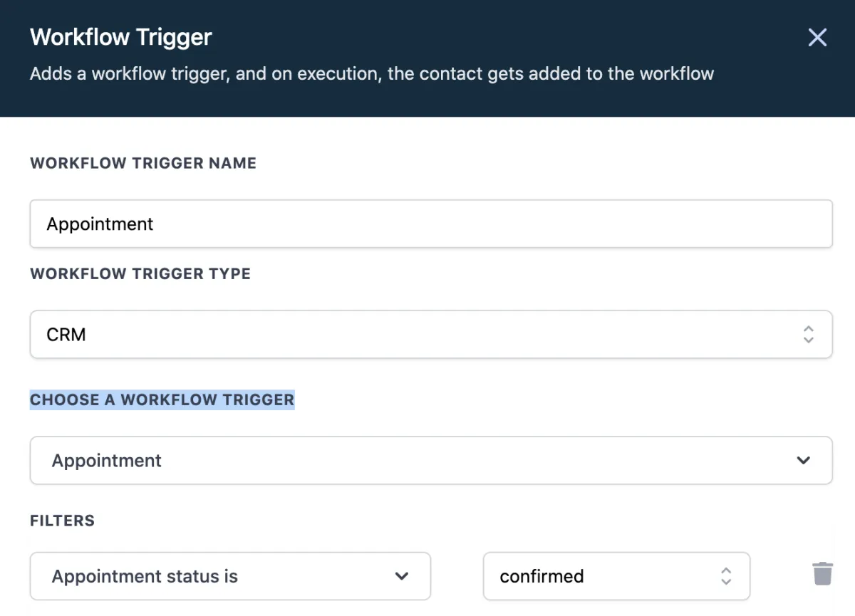Delete the appointment status filter
The height and width of the screenshot is (616, 855).
(822, 574)
